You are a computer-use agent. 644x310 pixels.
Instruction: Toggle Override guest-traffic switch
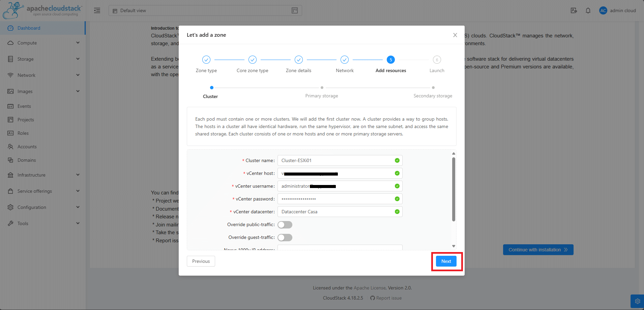tap(285, 238)
